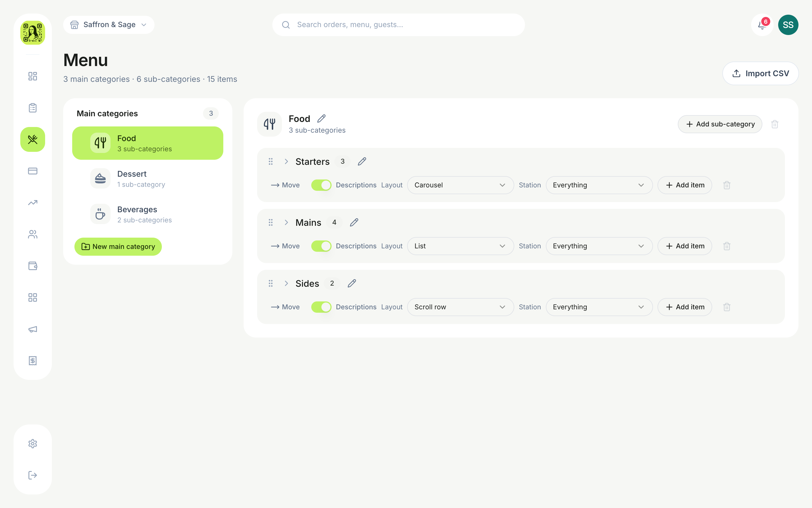Viewport: 812px width, 508px height.
Task: Click Move for Mains
Action: 285,246
